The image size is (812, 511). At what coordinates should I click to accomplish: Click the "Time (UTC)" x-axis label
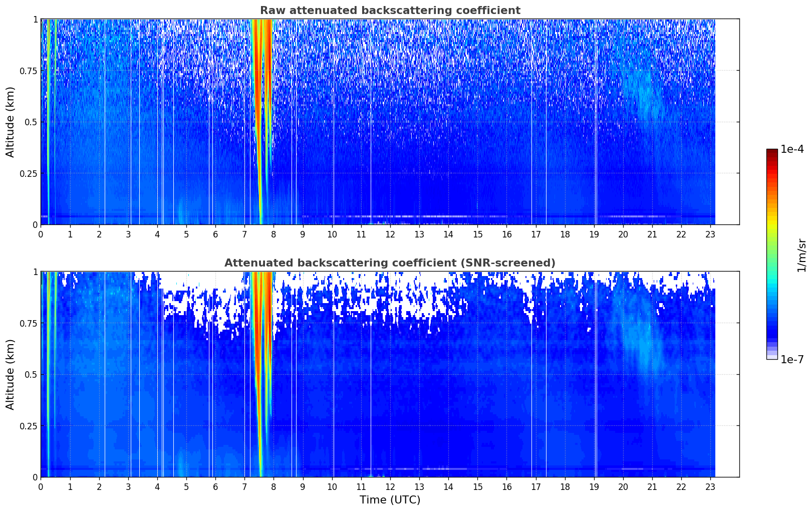pyautogui.click(x=390, y=500)
